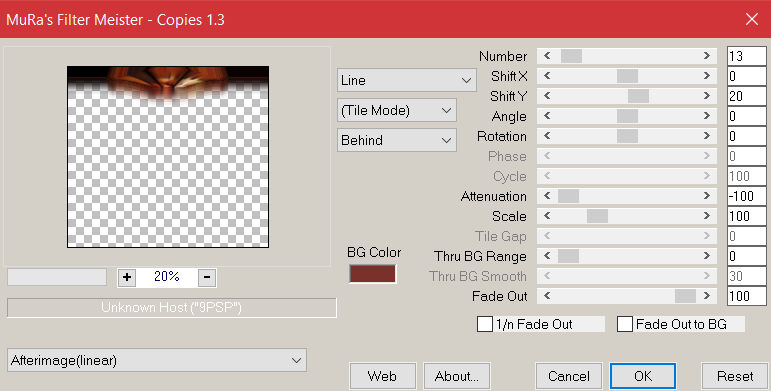Click the Rotation slider thumb
771x391 pixels.
(x=627, y=136)
